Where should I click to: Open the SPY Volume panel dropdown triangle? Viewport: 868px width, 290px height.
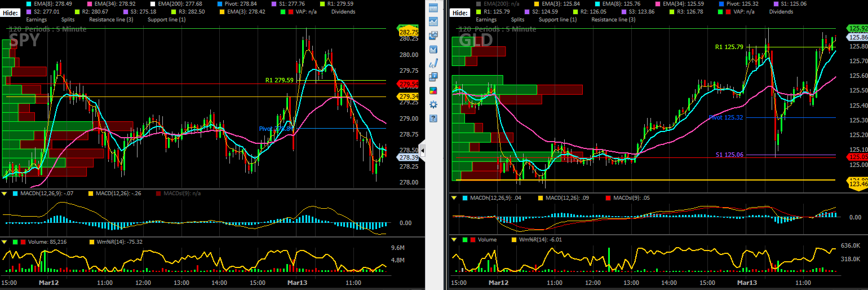[5, 241]
